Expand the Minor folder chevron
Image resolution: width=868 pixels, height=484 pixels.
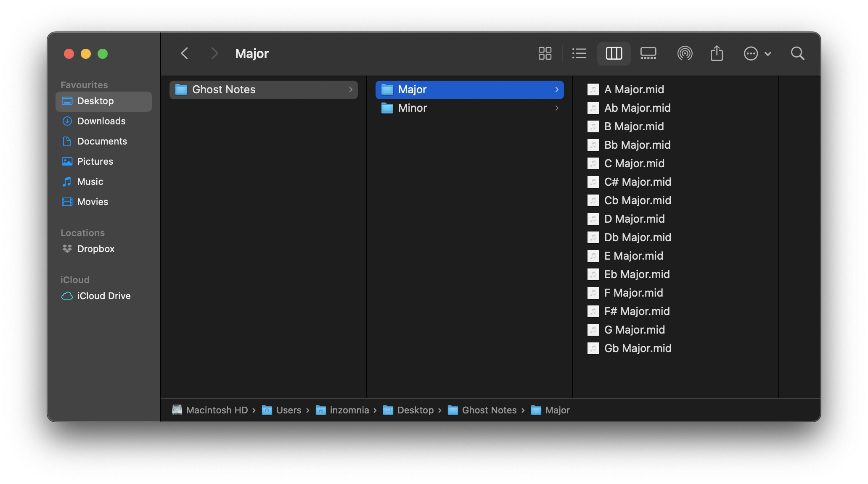click(557, 108)
